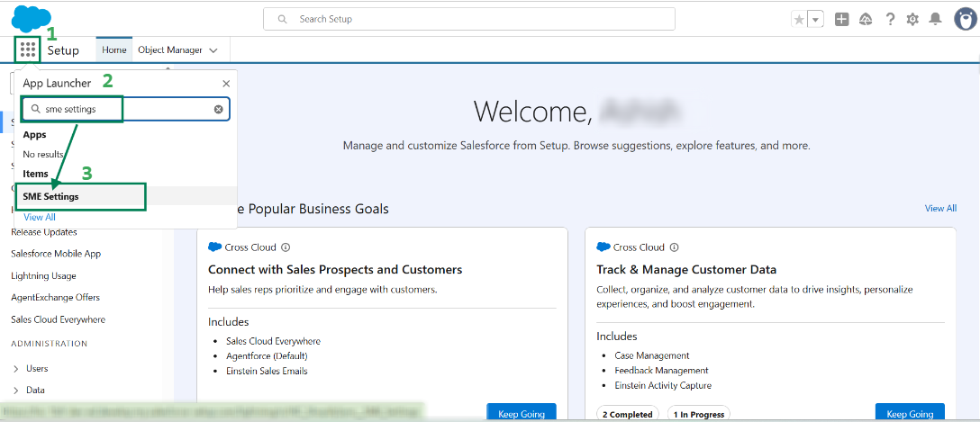The height and width of the screenshot is (422, 980).
Task: Open Lightning Usage in sidebar
Action: pos(44,276)
